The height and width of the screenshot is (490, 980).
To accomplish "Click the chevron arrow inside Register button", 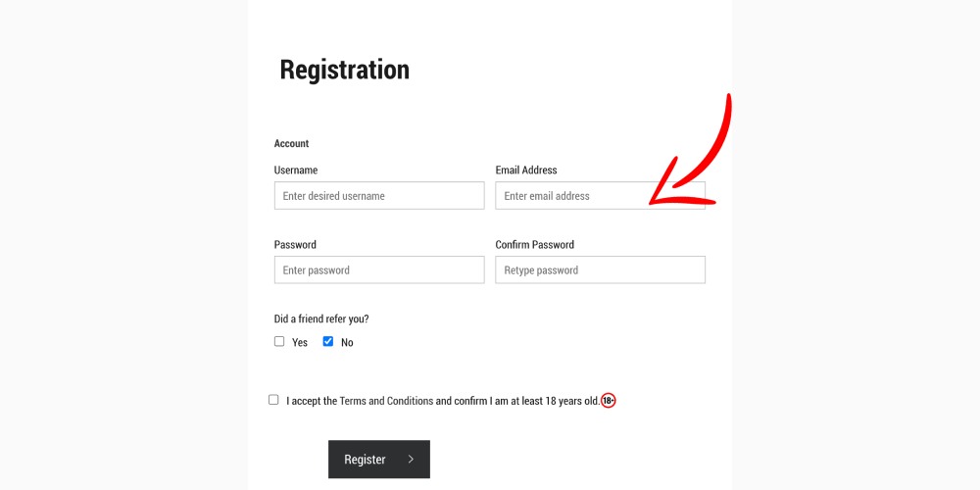I will [x=411, y=460].
